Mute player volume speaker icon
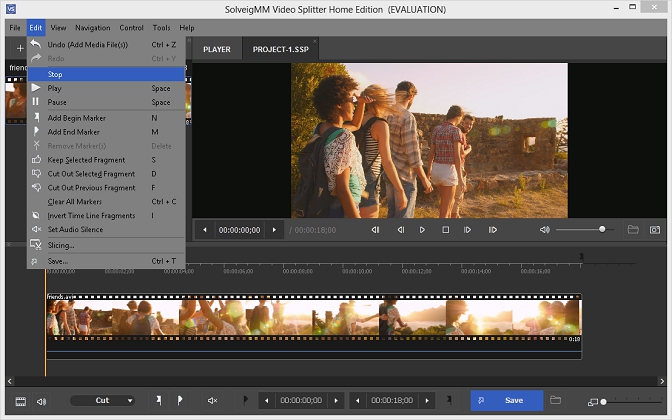This screenshot has width=672, height=420. [544, 230]
